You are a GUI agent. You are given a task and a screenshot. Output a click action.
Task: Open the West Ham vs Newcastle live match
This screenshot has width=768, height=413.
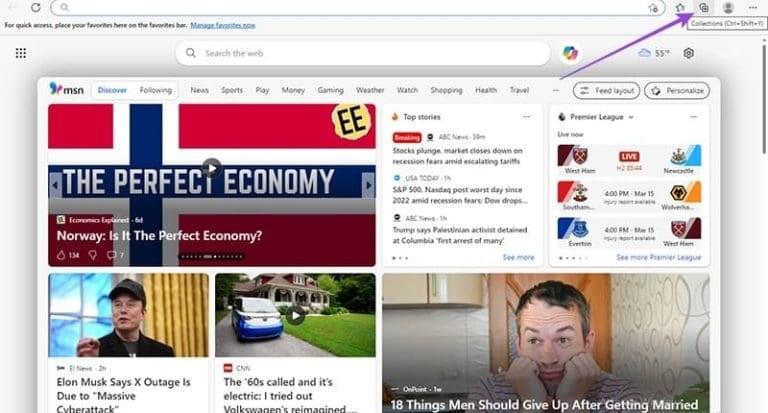(x=629, y=160)
